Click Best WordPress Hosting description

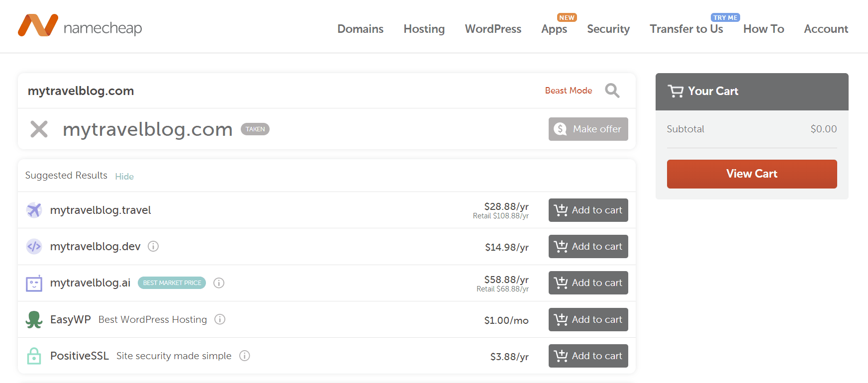[153, 319]
